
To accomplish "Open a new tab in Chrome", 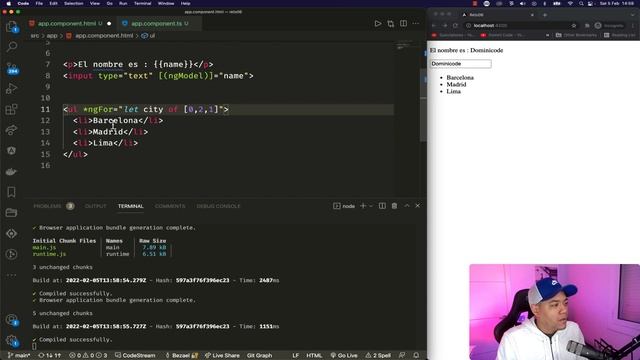I will click(x=545, y=15).
